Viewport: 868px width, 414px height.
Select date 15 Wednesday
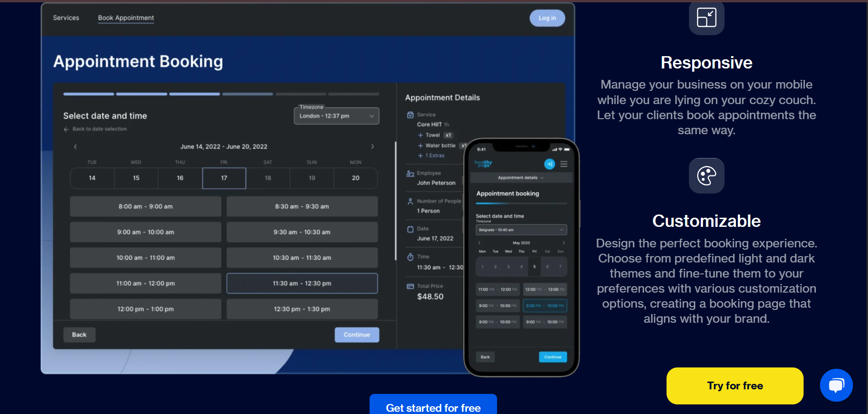(136, 178)
